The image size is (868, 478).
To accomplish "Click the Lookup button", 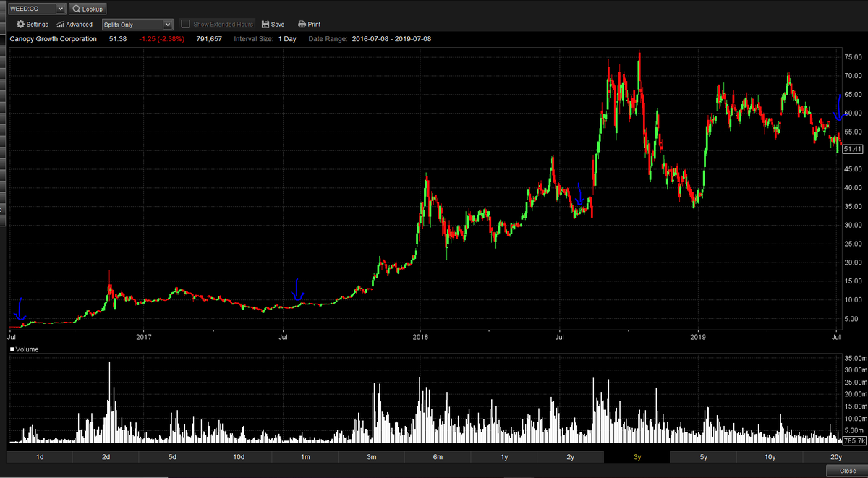I will pyautogui.click(x=88, y=9).
